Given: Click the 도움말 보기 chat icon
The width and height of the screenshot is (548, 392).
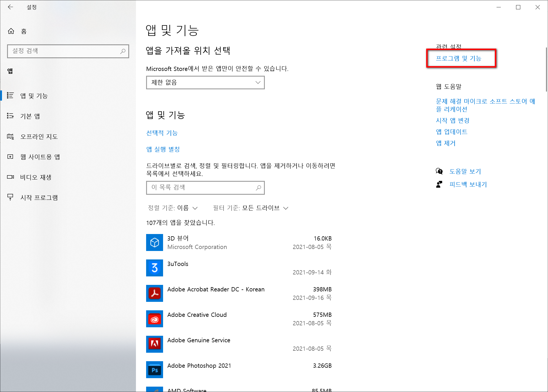Looking at the screenshot, I should (x=439, y=171).
